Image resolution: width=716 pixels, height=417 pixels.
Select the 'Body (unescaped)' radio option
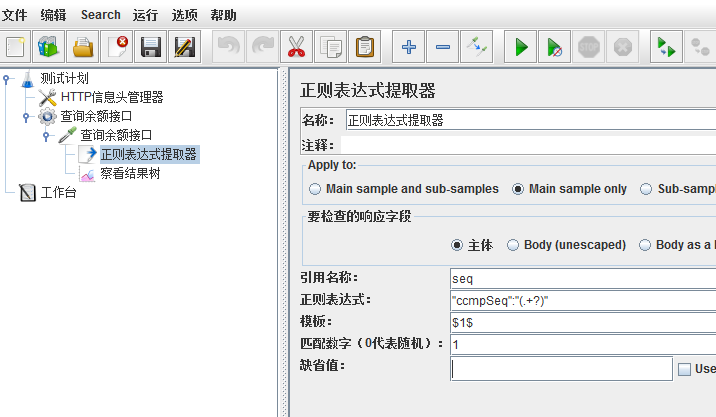(x=513, y=245)
